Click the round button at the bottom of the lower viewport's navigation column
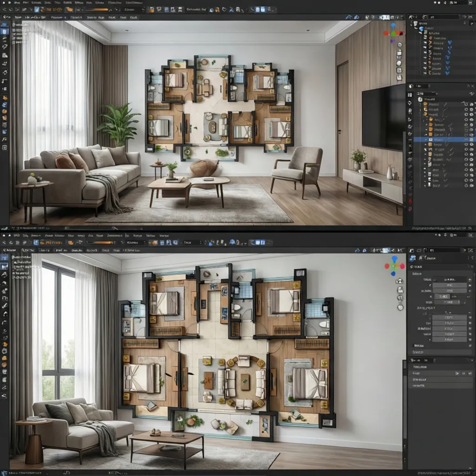Screen dimensions: 476x476 pyautogui.click(x=400, y=307)
